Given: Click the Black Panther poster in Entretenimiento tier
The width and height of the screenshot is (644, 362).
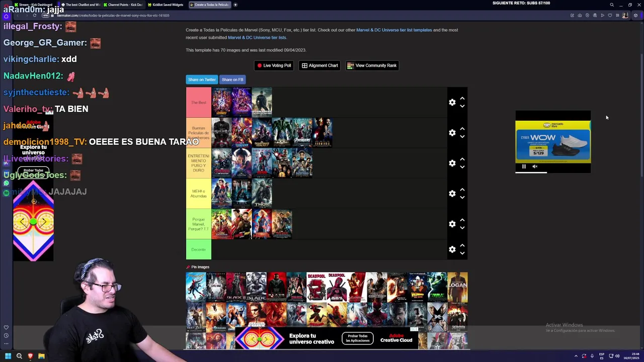Looking at the screenshot, I should point(302,163).
